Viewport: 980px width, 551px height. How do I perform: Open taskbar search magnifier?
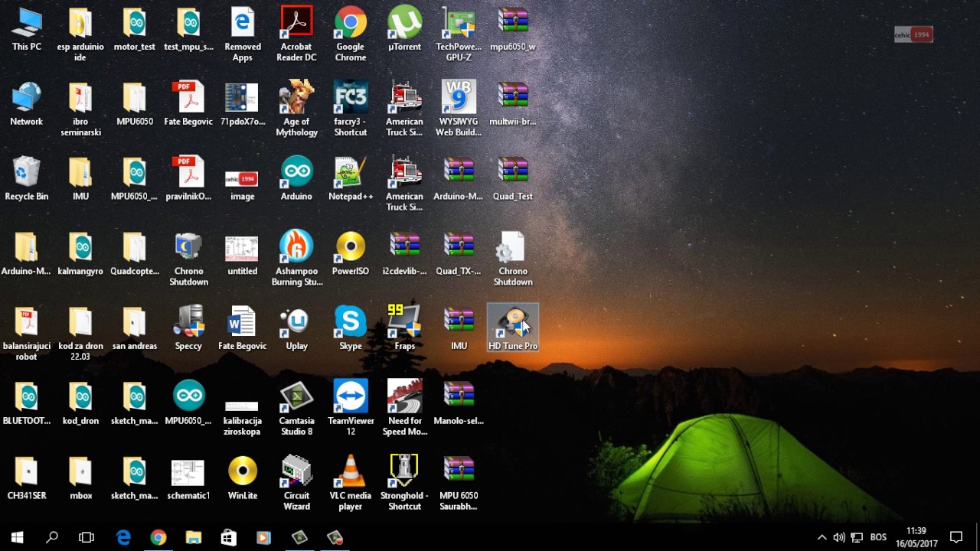pos(52,537)
